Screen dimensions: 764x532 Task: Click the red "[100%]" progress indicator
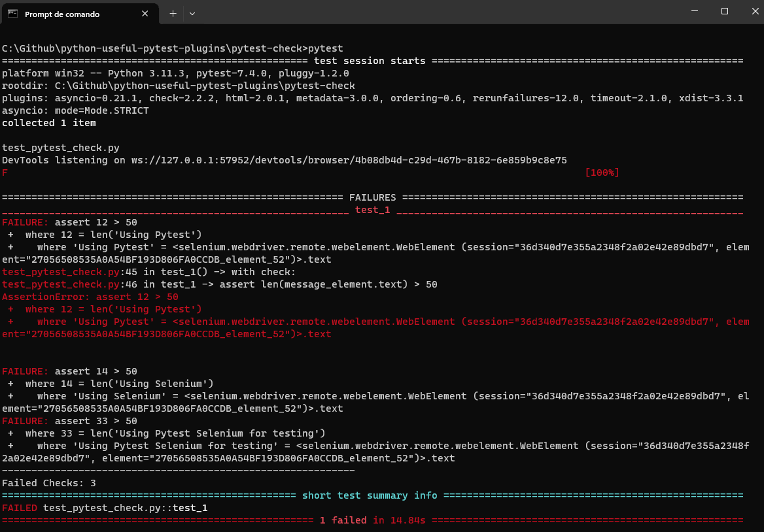tap(602, 173)
